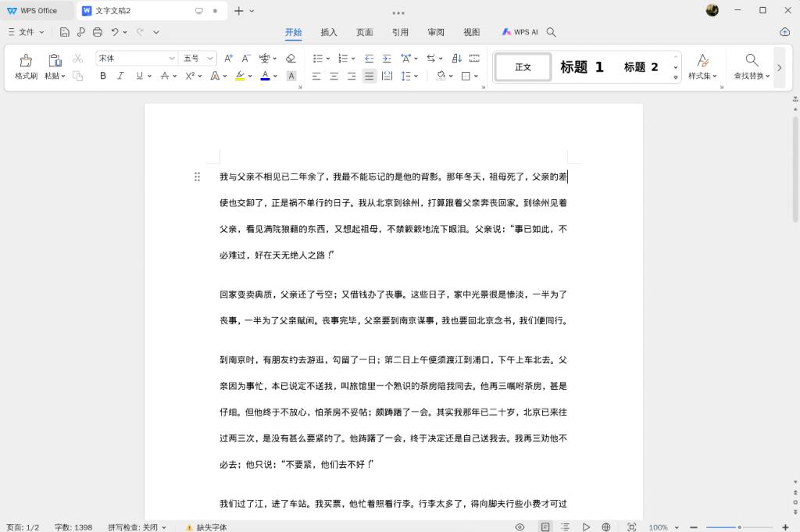Decrease font size with A- icon
This screenshot has height=532, width=800.
tap(246, 58)
